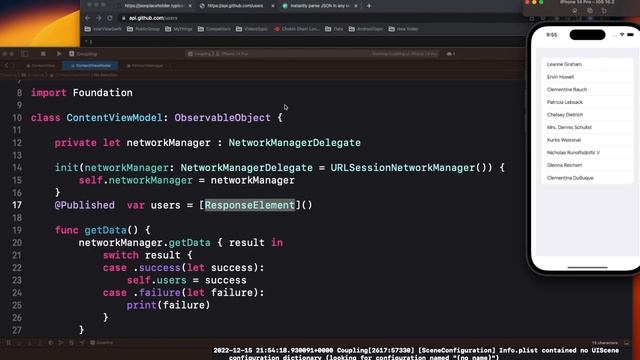Click the highlighted 'ResponseElement' token
The height and width of the screenshot is (360, 640).
[x=249, y=205]
